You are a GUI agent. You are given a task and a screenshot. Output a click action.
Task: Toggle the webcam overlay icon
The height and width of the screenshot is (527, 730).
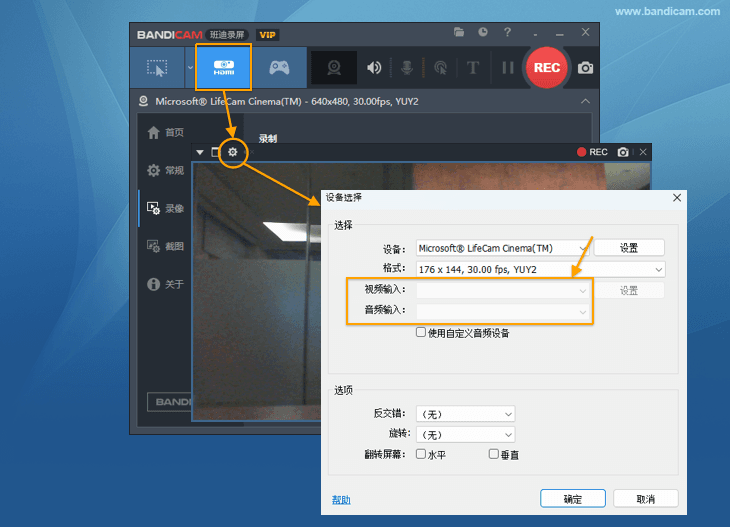334,68
